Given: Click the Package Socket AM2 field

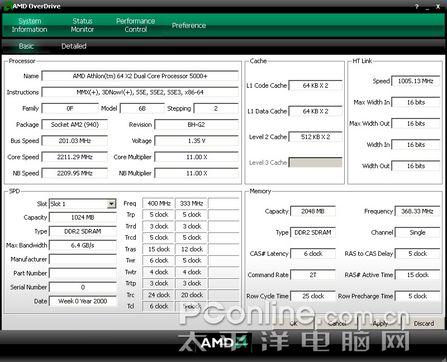Looking at the screenshot, I should [x=75, y=125].
